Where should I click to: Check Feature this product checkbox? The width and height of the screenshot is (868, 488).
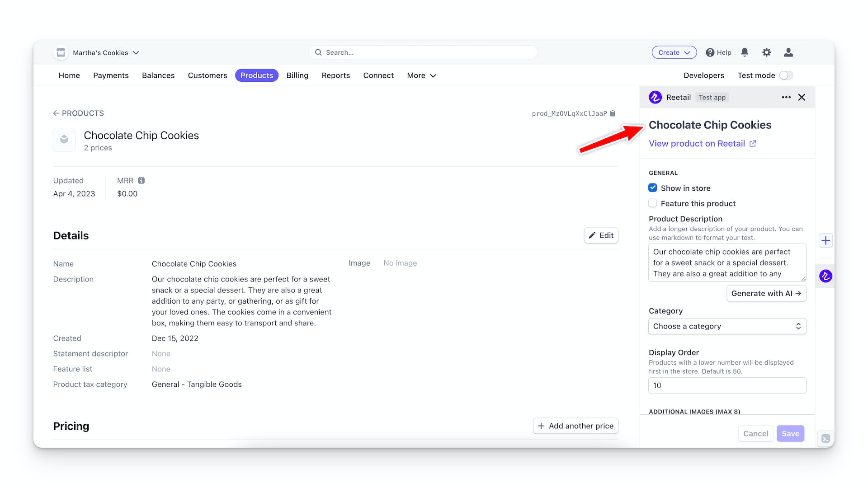click(653, 203)
